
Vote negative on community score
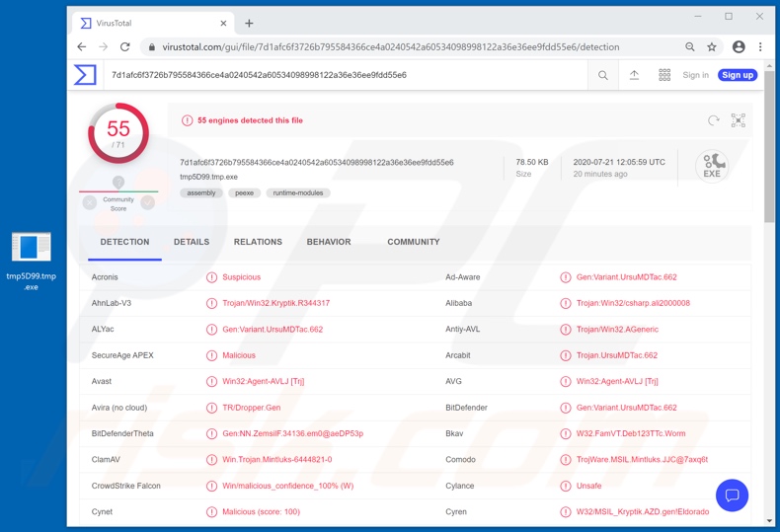pyautogui.click(x=90, y=203)
